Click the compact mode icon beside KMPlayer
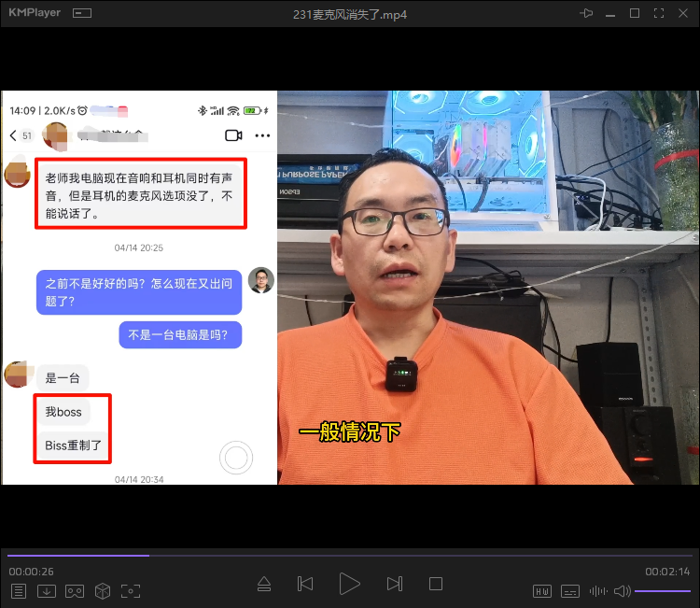 82,14
